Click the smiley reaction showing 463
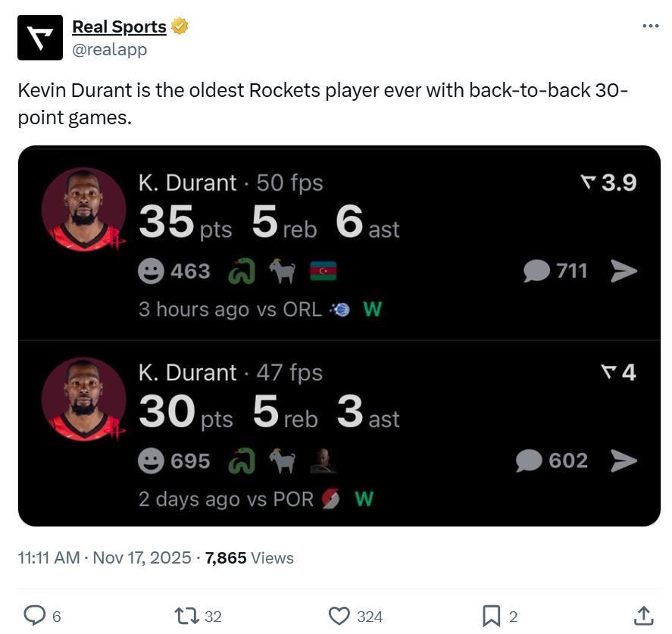The image size is (672, 634). click(152, 271)
